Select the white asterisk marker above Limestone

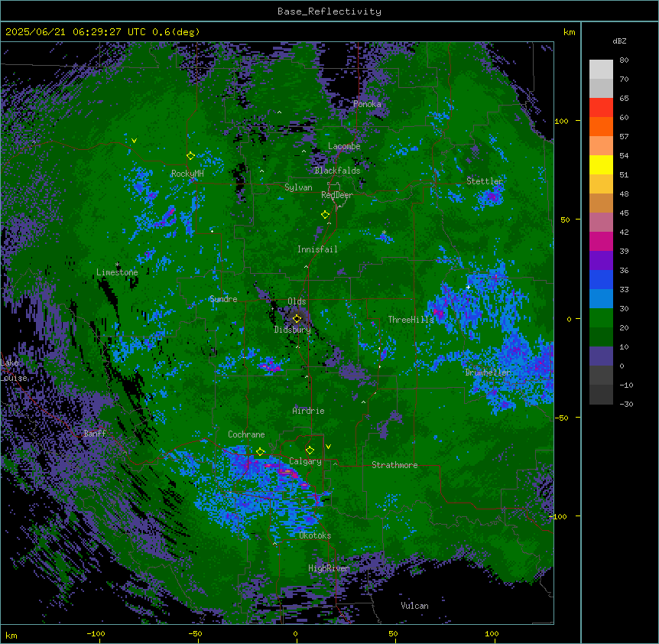pyautogui.click(x=118, y=265)
